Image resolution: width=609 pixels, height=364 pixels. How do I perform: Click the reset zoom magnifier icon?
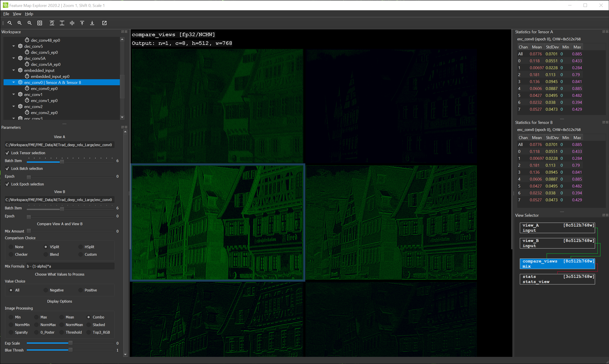[x=10, y=23]
